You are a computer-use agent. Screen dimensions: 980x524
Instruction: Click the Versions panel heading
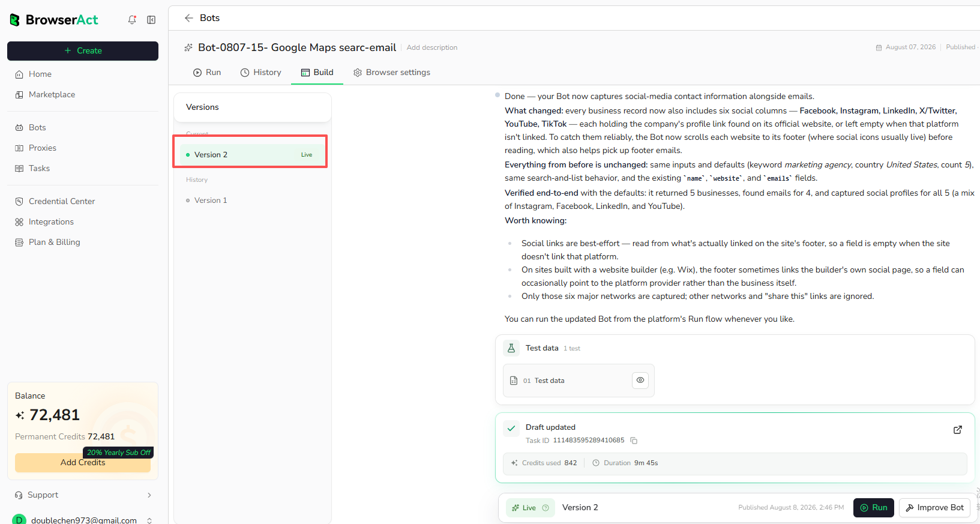(x=202, y=107)
